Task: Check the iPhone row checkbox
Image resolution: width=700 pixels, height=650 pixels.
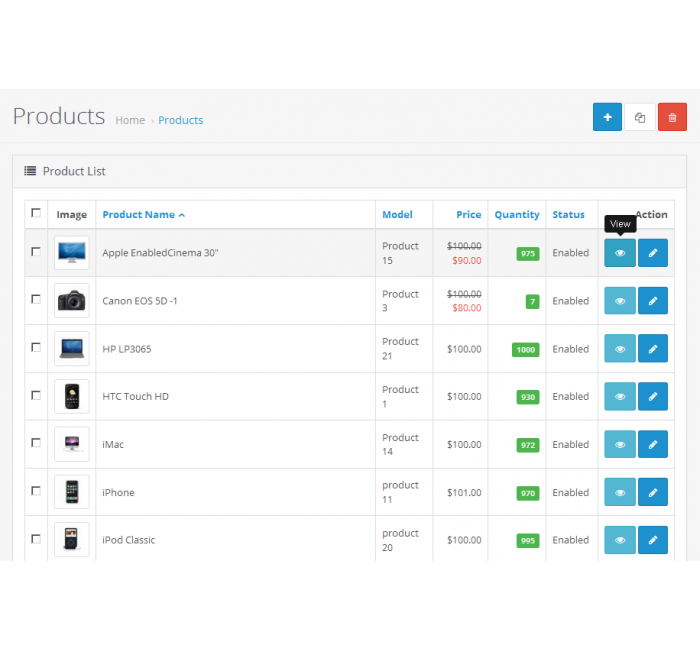Action: coord(36,491)
